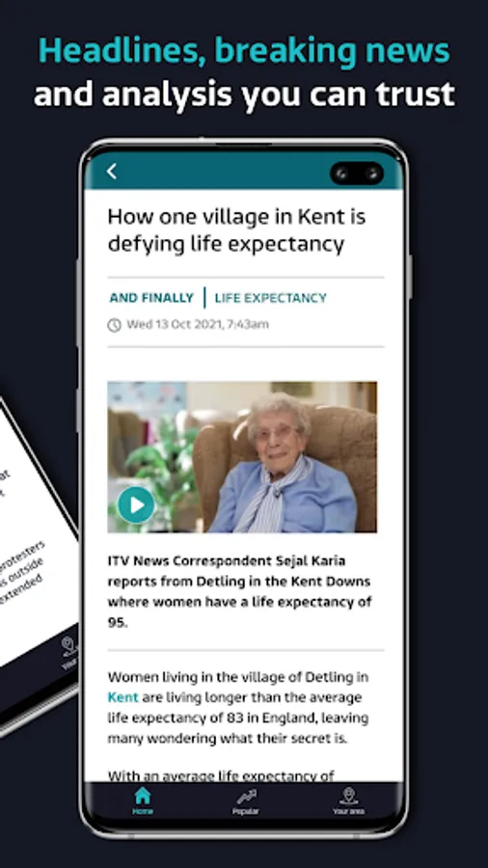Click the bold ITV News Correspondent summary

click(x=239, y=591)
